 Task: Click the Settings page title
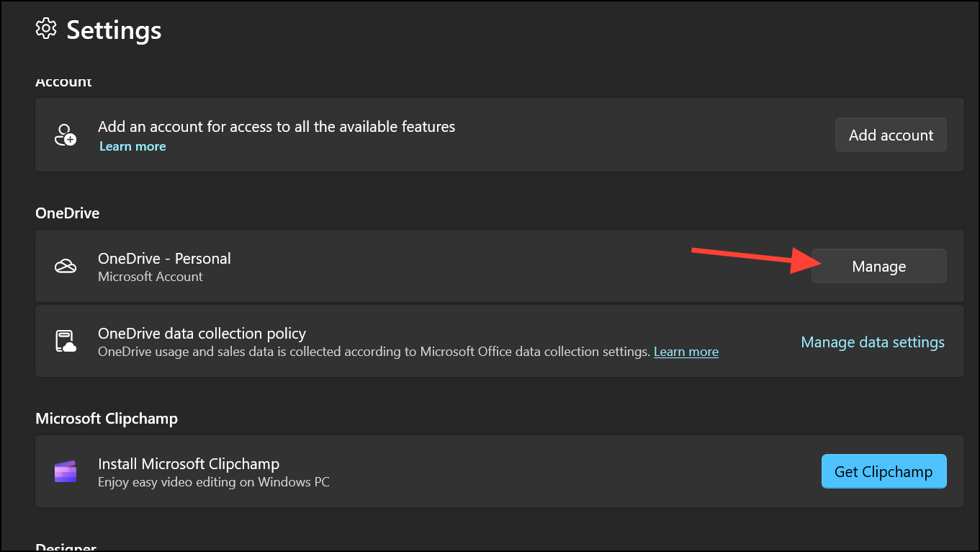click(x=114, y=30)
